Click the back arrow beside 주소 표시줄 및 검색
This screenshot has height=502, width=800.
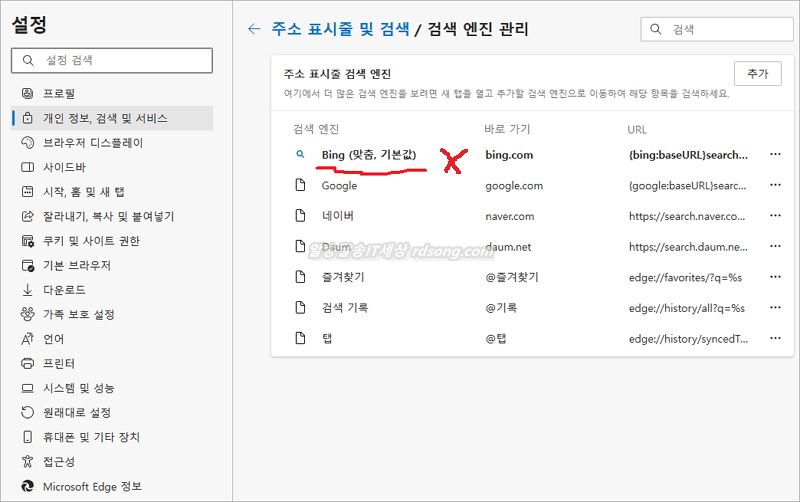254,29
